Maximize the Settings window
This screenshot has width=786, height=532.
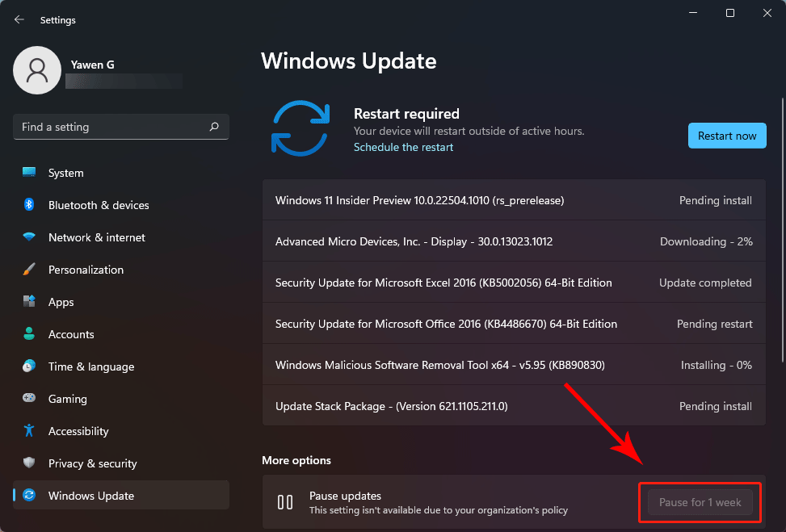point(730,13)
